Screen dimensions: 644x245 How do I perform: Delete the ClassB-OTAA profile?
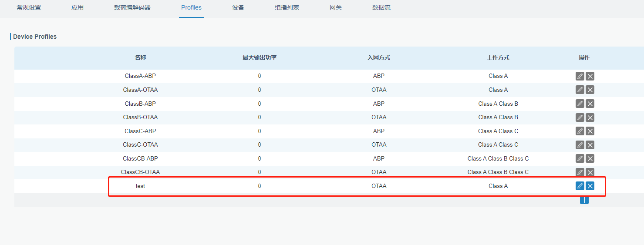coord(590,117)
